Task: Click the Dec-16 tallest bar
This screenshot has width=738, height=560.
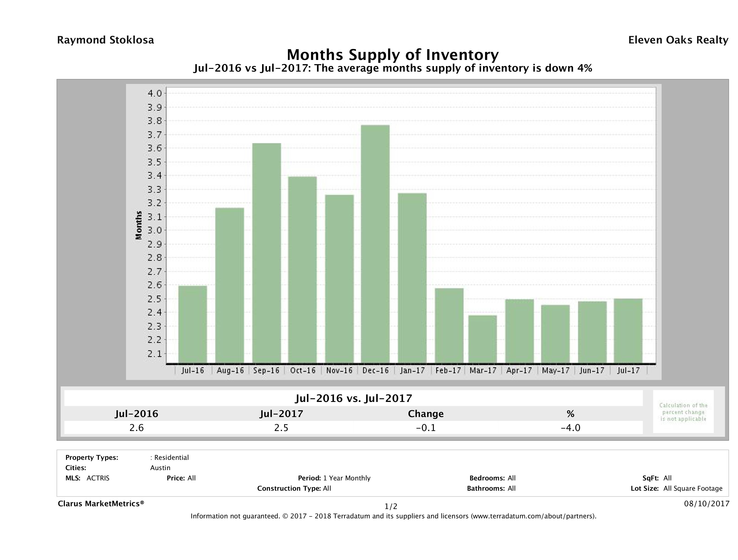Action: point(375,244)
